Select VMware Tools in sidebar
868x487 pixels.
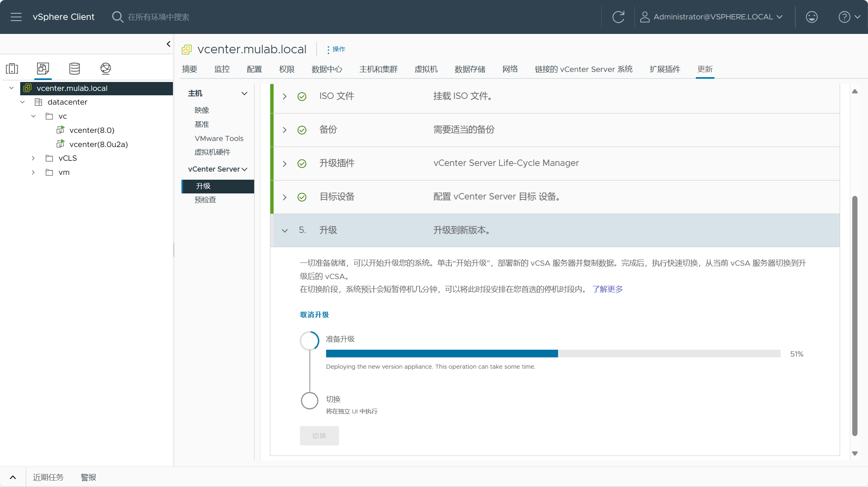pos(219,139)
